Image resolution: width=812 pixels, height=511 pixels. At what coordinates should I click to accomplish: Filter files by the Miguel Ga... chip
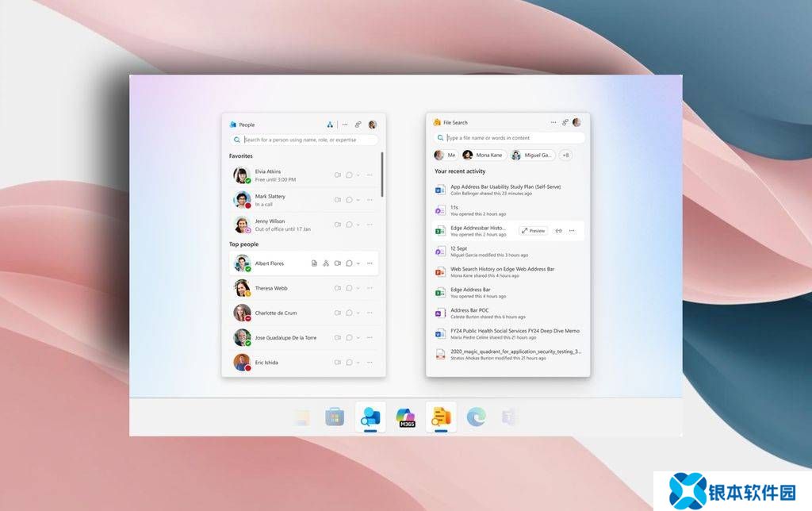(532, 155)
